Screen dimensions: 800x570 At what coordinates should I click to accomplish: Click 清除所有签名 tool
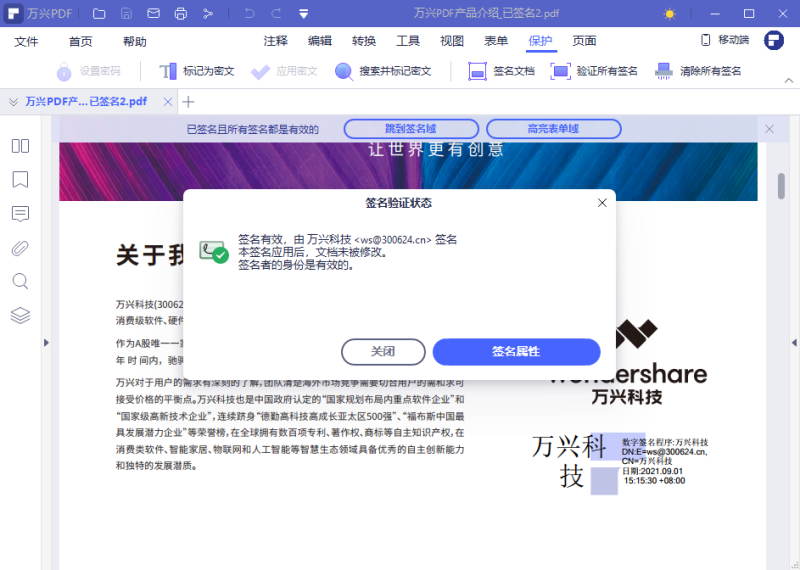click(698, 71)
